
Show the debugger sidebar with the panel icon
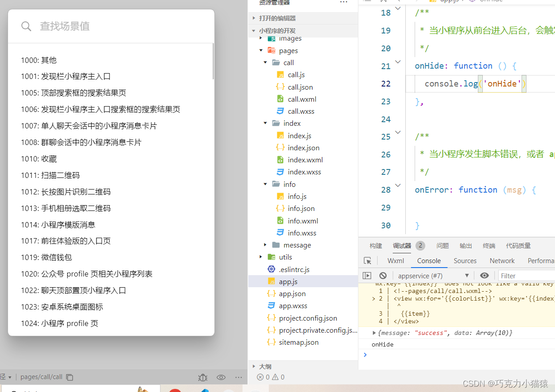(367, 275)
